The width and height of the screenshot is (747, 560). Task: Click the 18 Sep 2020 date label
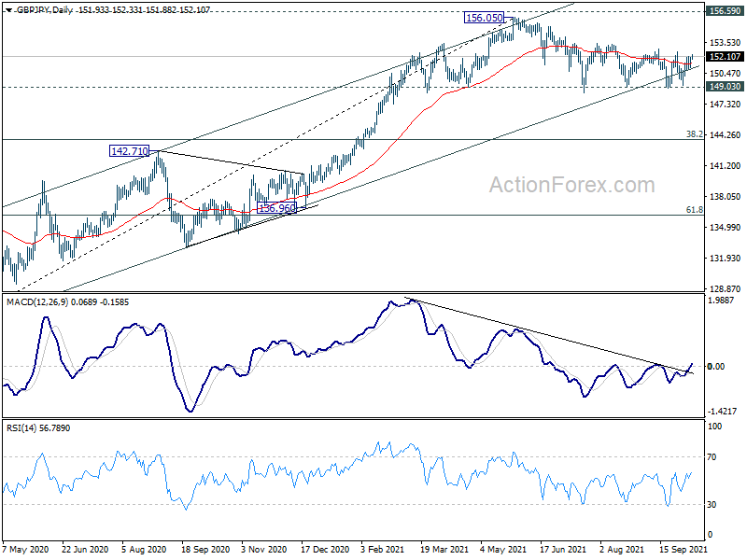[205, 550]
